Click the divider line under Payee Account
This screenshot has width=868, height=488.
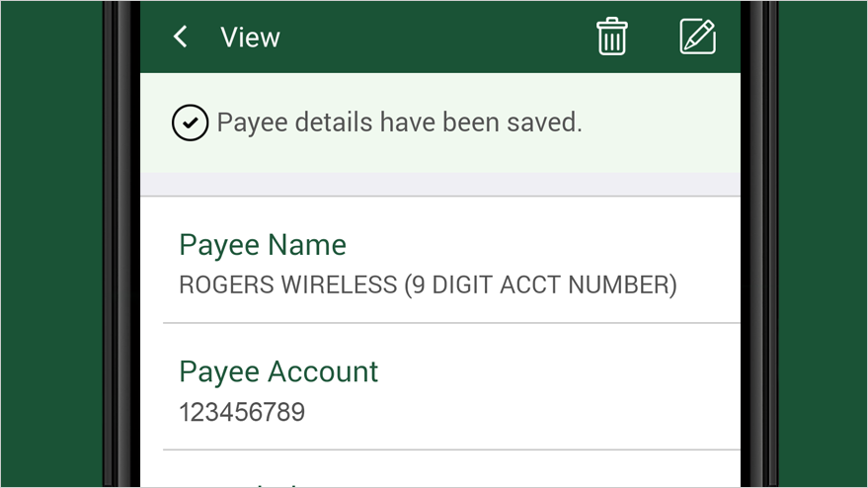click(x=451, y=449)
